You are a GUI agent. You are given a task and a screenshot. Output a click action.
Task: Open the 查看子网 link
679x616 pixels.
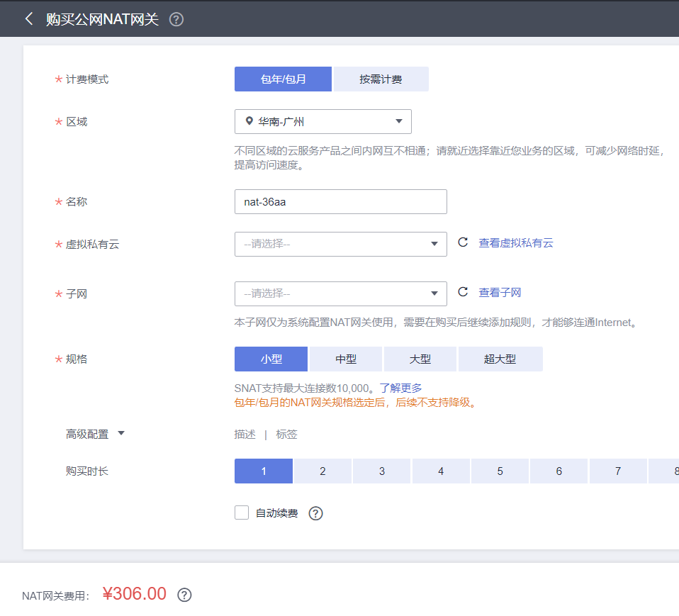point(500,293)
